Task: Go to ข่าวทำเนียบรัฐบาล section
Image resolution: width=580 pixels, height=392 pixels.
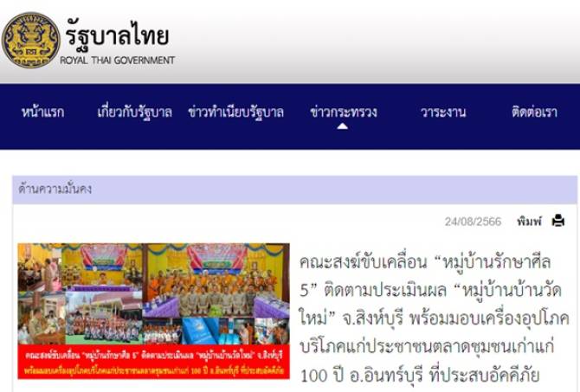Action: [236, 112]
